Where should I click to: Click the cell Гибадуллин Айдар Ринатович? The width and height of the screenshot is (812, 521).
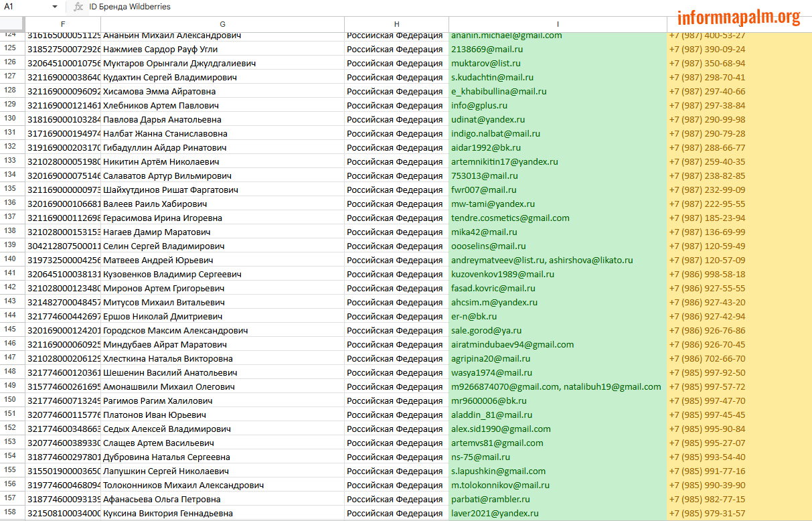[222, 147]
